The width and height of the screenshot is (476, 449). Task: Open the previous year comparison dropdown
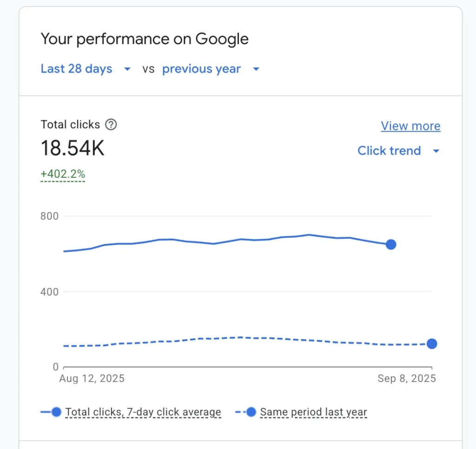click(201, 69)
